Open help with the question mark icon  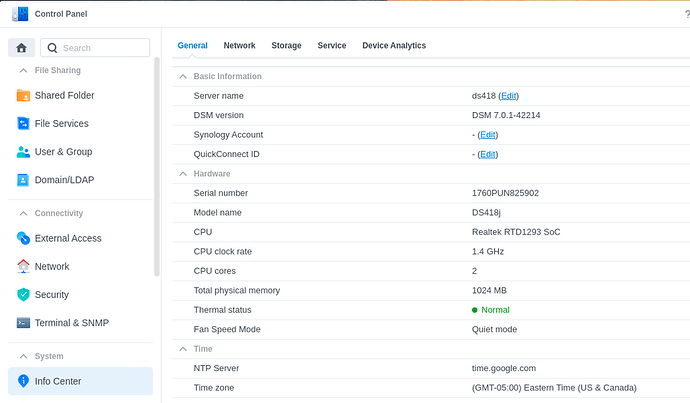point(687,15)
